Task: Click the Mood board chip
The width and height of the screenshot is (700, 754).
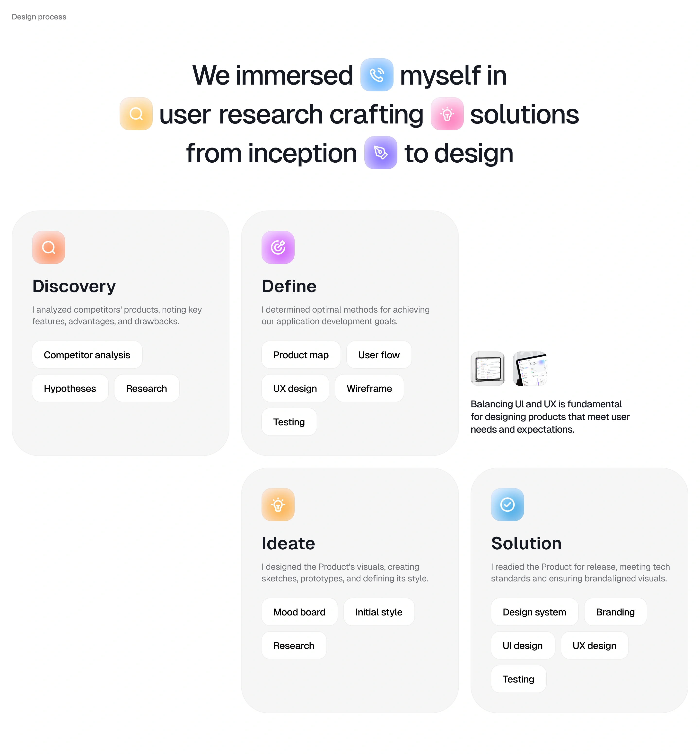Action: pos(299,612)
